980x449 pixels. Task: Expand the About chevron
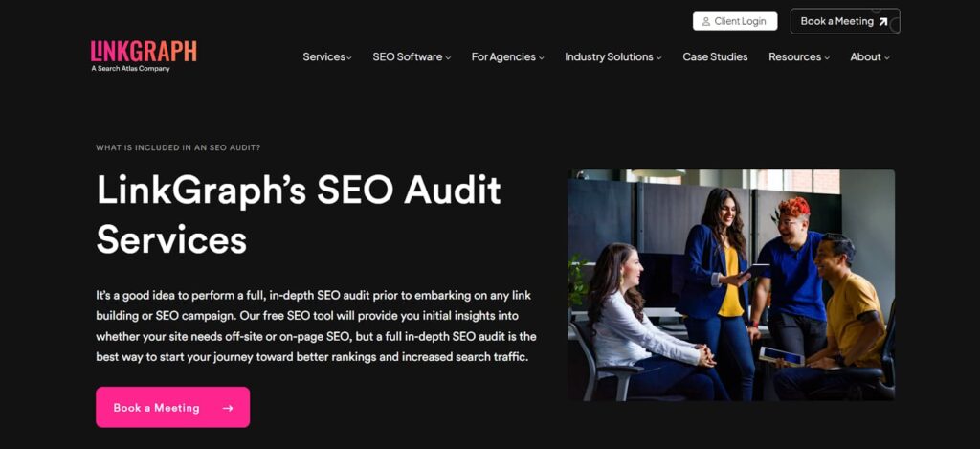tap(887, 57)
